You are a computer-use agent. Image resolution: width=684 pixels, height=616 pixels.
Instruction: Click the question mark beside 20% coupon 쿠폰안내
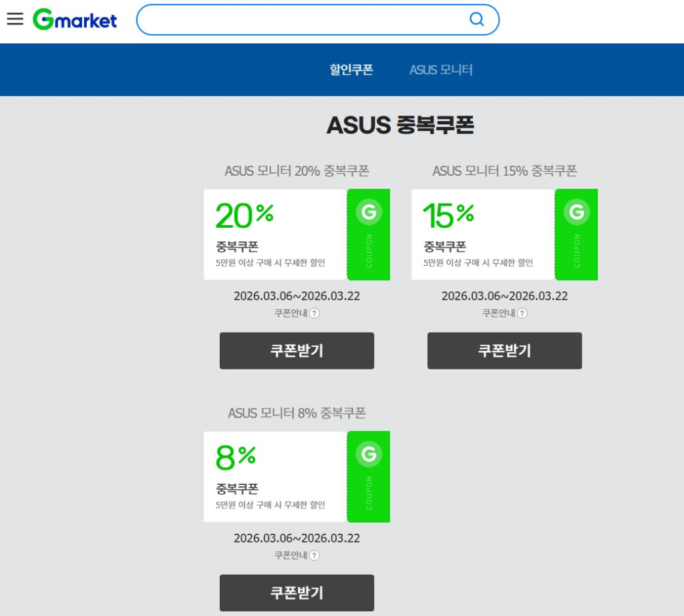[x=315, y=313]
